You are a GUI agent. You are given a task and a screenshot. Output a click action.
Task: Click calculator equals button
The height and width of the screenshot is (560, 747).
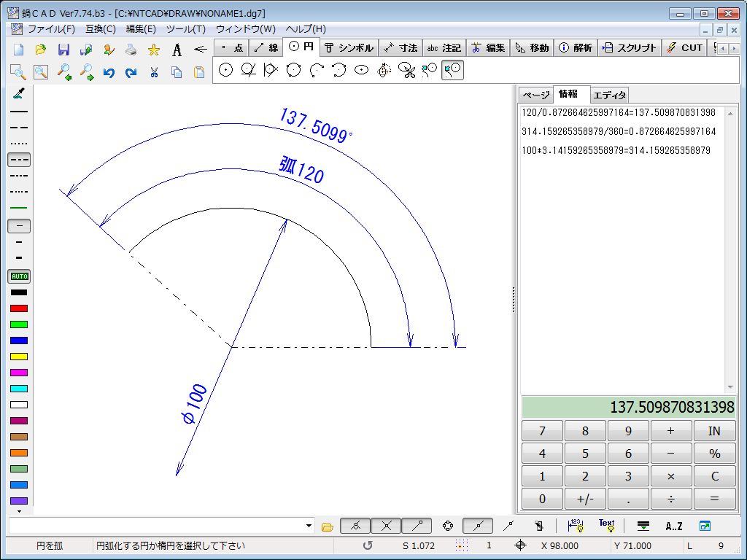point(715,499)
